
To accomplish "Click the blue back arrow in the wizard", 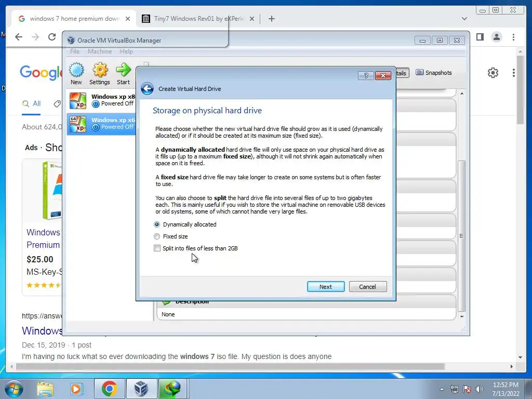I will pyautogui.click(x=147, y=89).
